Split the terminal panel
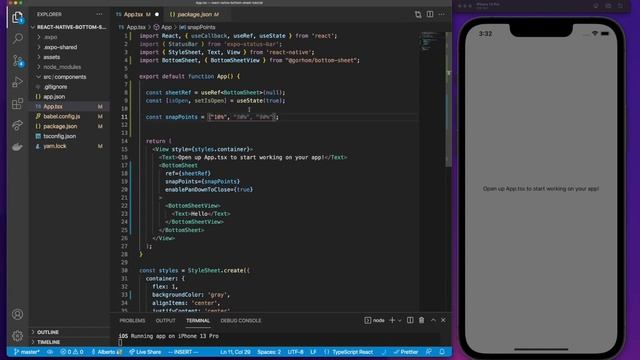 point(410,320)
